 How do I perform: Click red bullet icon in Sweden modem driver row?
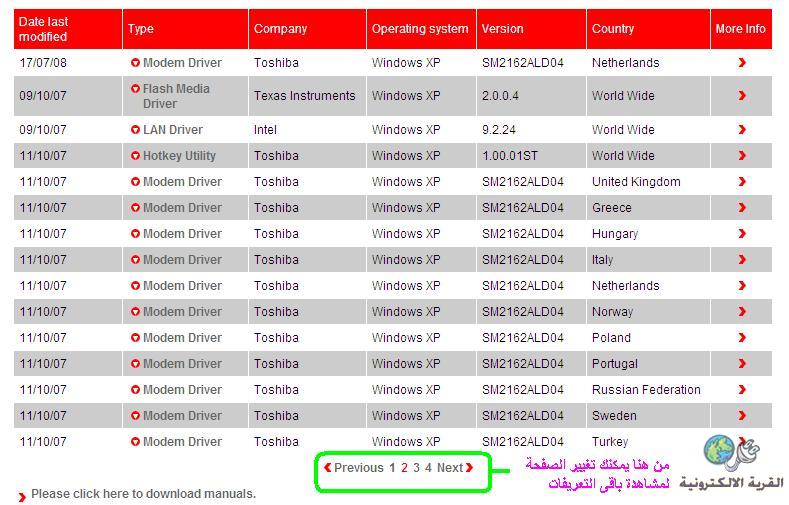(x=135, y=415)
